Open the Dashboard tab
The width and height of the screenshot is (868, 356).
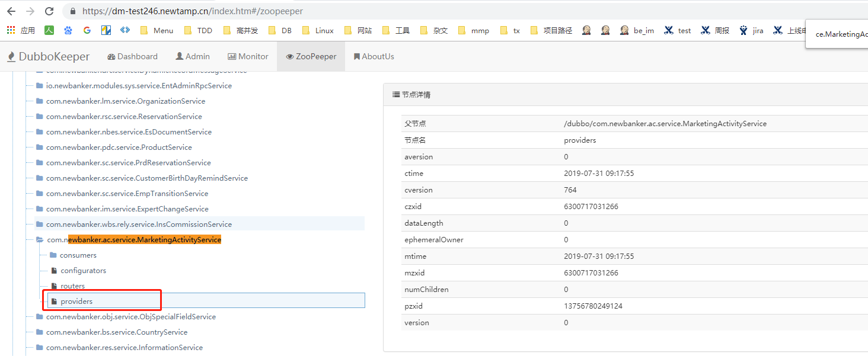(x=132, y=57)
